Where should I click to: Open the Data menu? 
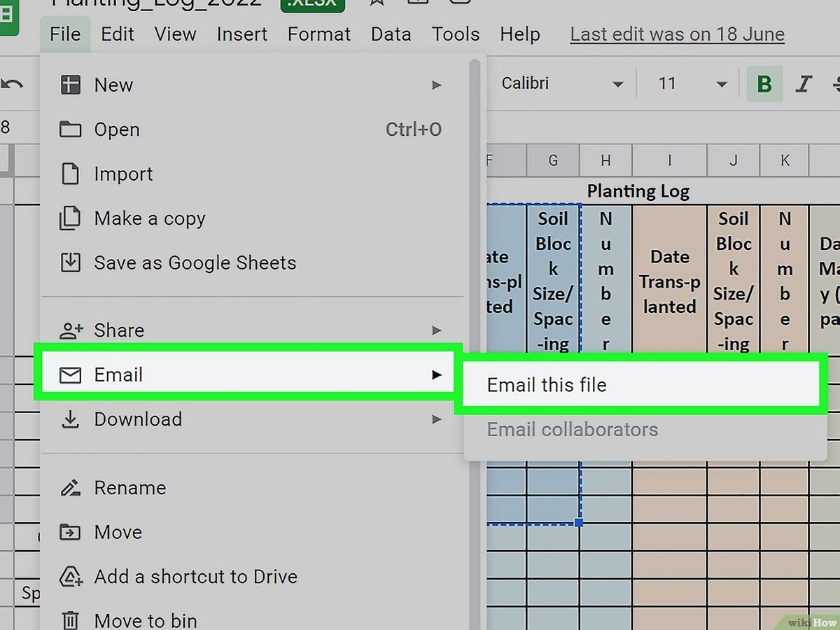(391, 34)
